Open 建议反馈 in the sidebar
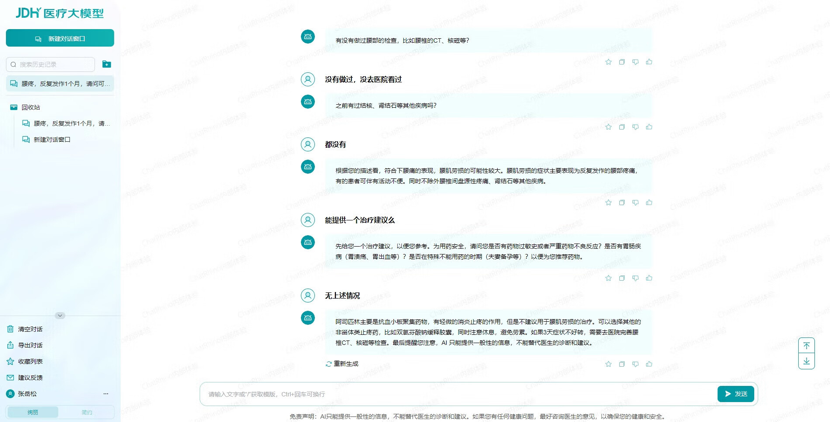Screen dimensions: 830x422 (25, 378)
